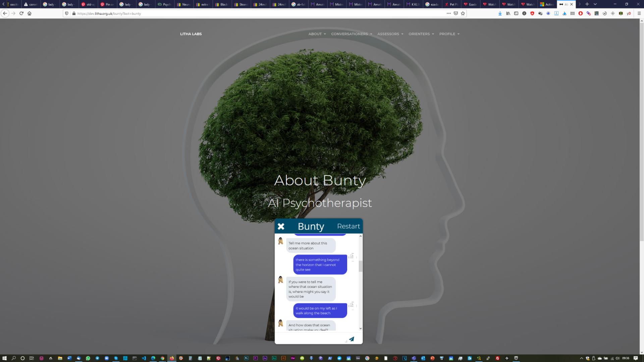The image size is (644, 362).
Task: Expand the ABOUT menu
Action: [317, 34]
